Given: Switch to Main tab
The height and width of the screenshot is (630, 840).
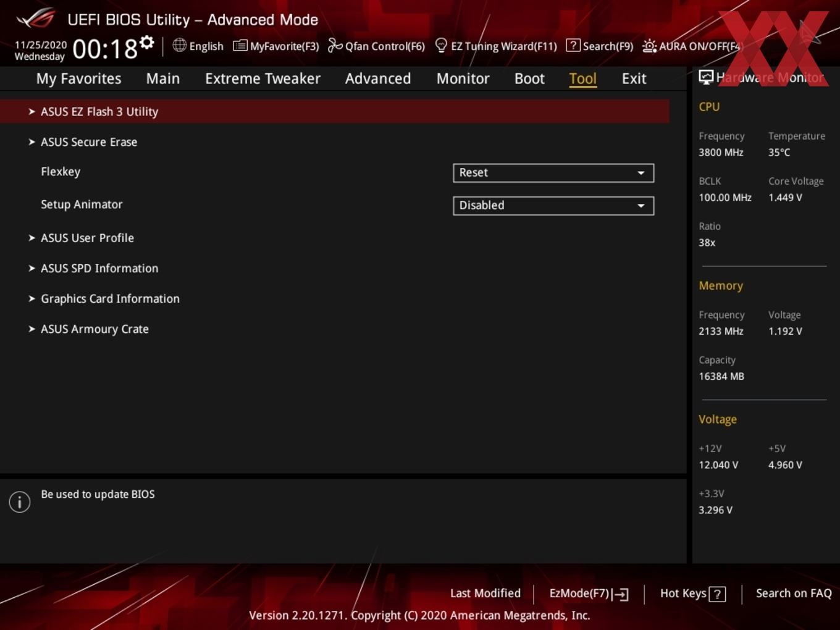Looking at the screenshot, I should tap(163, 78).
